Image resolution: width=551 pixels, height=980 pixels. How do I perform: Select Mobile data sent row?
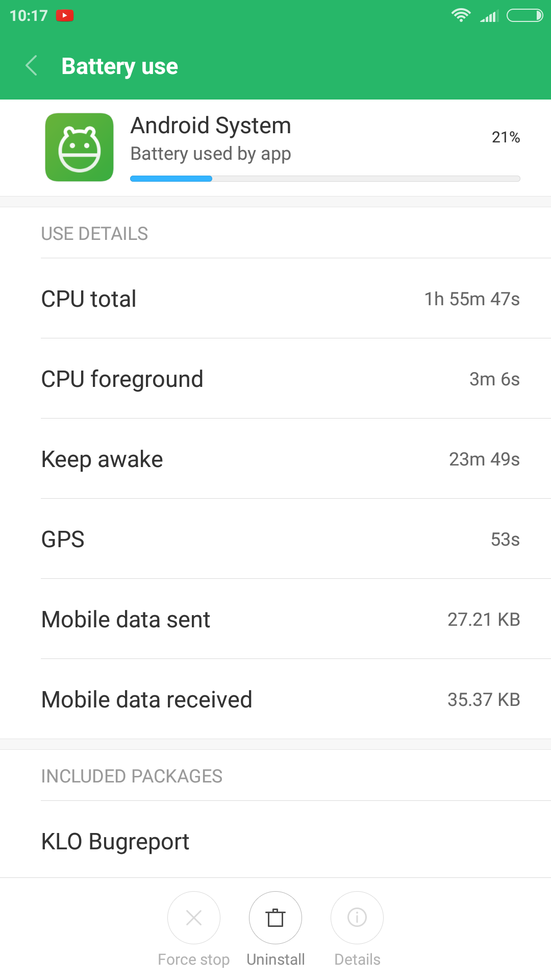click(x=281, y=619)
